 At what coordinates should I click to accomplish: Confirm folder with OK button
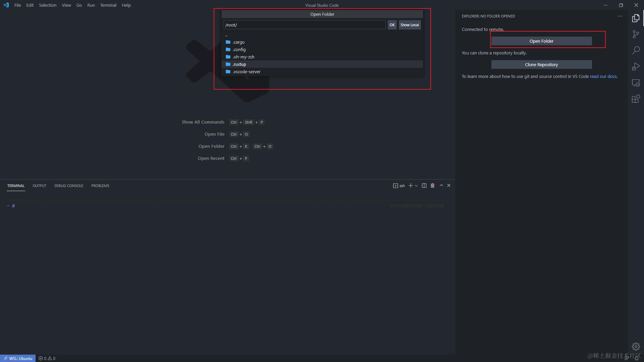392,25
